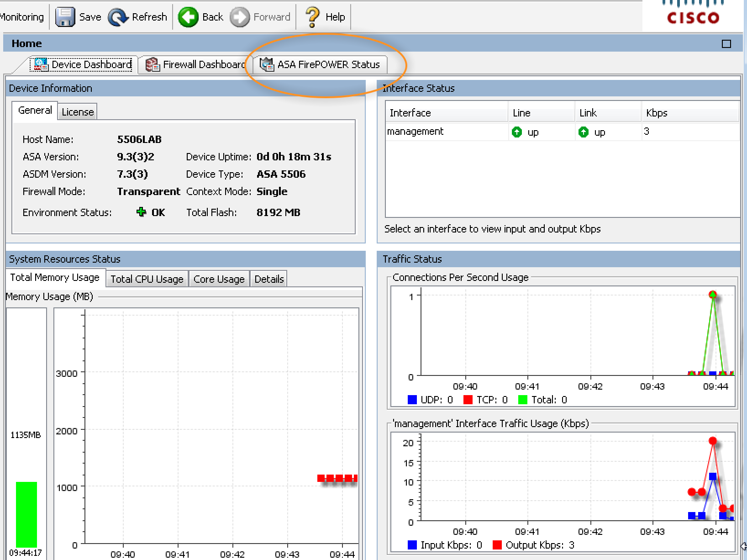Click the Firewall Dashboard tab icon
Viewport: 747px width, 560px height.
(x=153, y=64)
